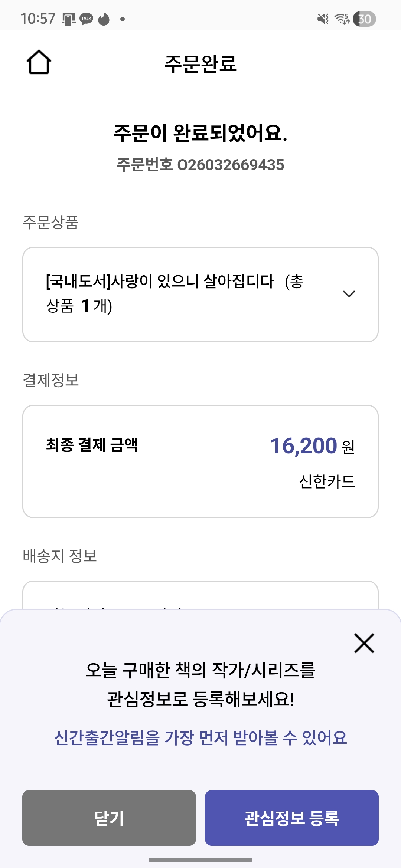Open the 사랑이 있으니 살아집니다 product card
Image resolution: width=401 pixels, height=868 pixels.
tap(200, 295)
